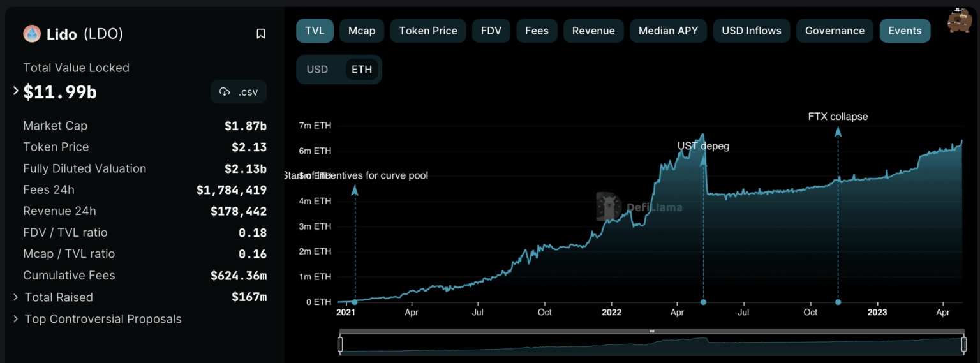Toggle the TVL chart series
The width and height of the screenshot is (980, 363).
(315, 31)
